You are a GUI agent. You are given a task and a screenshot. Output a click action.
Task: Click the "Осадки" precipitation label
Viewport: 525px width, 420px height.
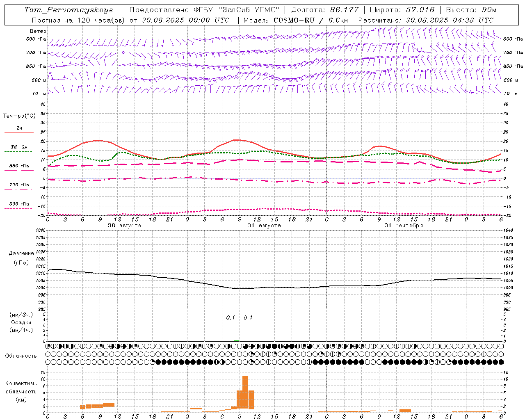point(21,322)
